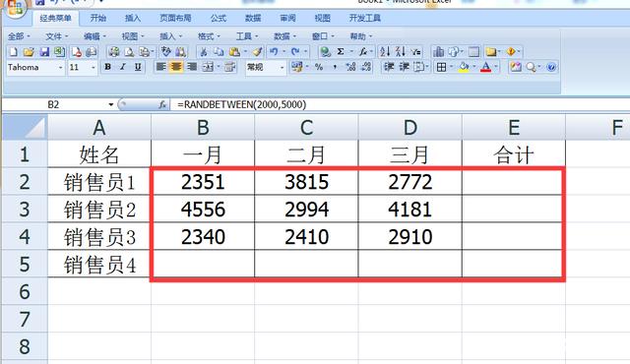
Task: Select row 3 header
Action: pyautogui.click(x=25, y=210)
